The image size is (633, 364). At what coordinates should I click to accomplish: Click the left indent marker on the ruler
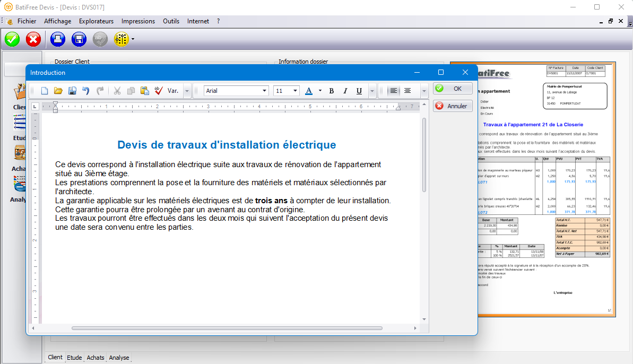coord(55,107)
